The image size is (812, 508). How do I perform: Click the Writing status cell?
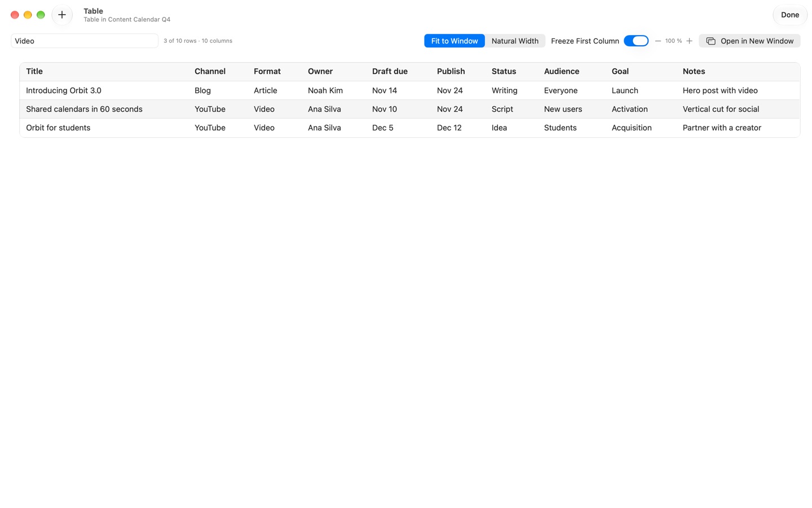[504, 90]
